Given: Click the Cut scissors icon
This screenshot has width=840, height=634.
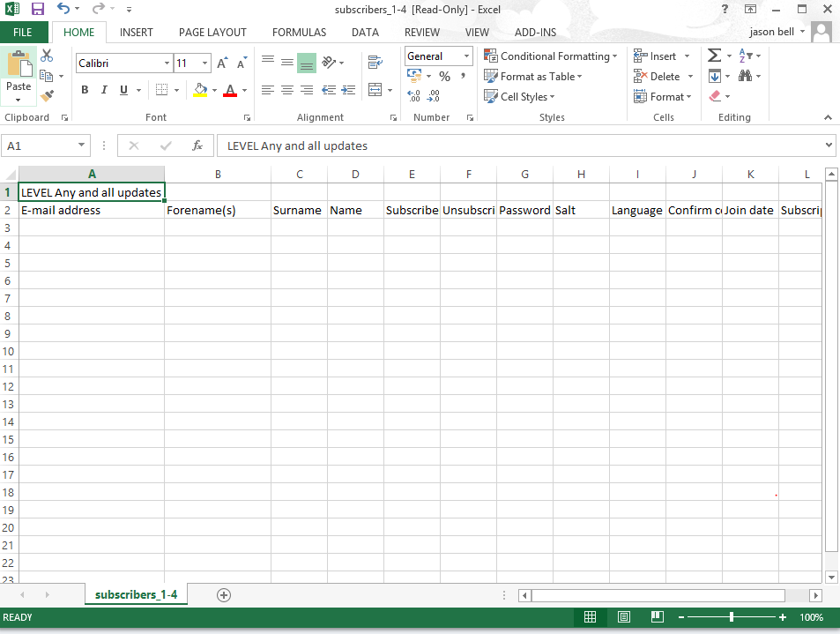Looking at the screenshot, I should [x=47, y=56].
